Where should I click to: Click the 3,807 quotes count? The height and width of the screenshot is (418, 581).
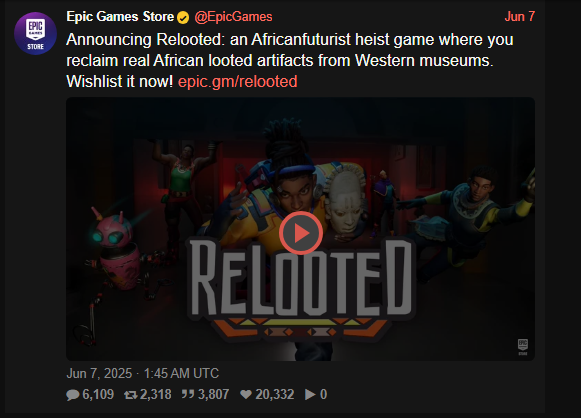click(x=213, y=394)
